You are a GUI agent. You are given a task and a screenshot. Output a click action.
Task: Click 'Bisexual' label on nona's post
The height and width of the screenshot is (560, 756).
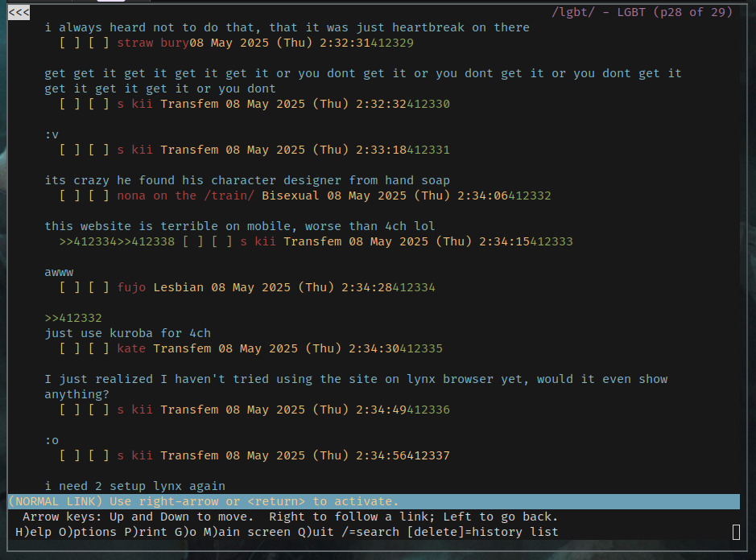click(x=291, y=196)
